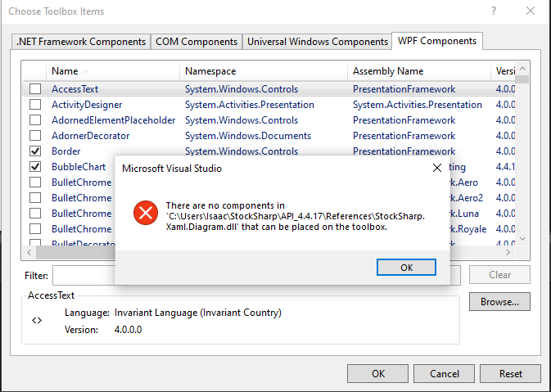551x392 pixels.
Task: Select the Universal Windows Components tab
Action: pyautogui.click(x=318, y=42)
